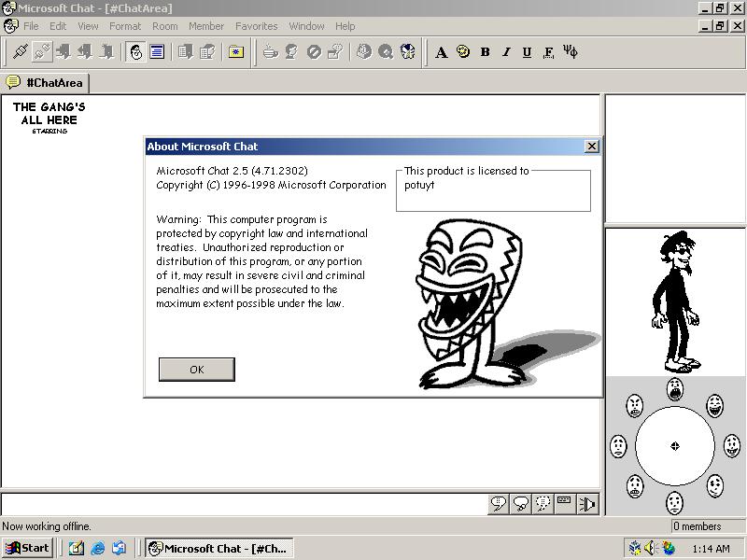Click the Connect toolbar icon
The image size is (747, 560).
click(20, 52)
